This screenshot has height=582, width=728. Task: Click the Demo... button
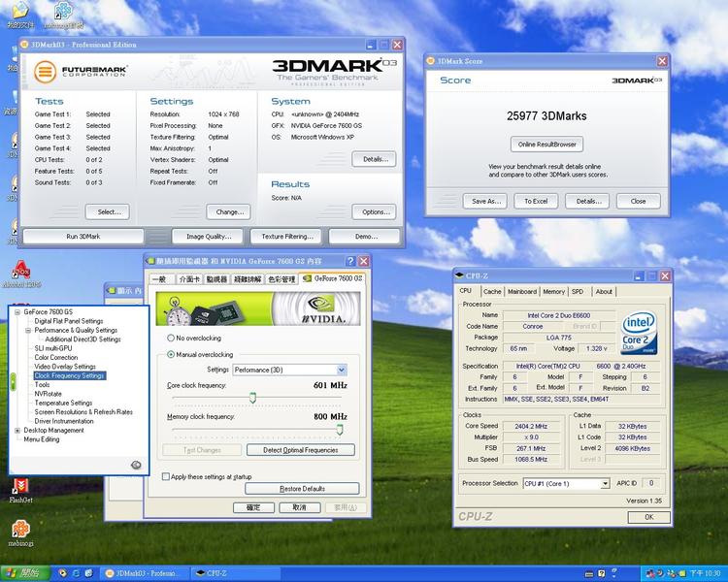click(364, 237)
